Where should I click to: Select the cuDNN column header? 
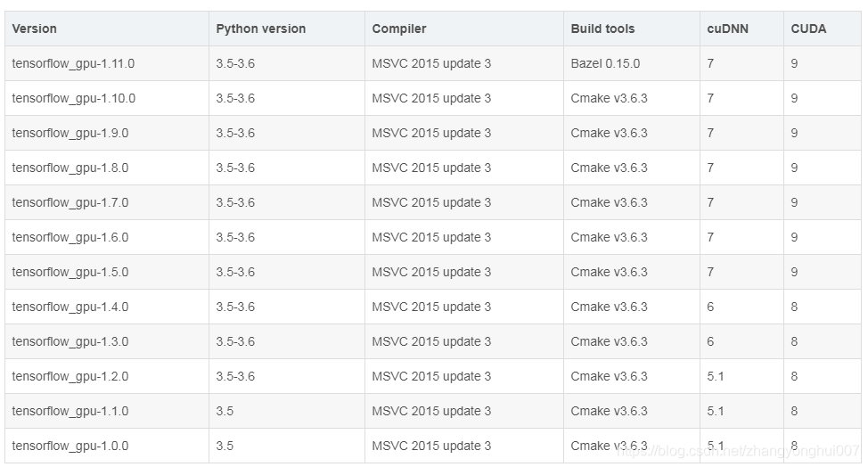click(727, 29)
